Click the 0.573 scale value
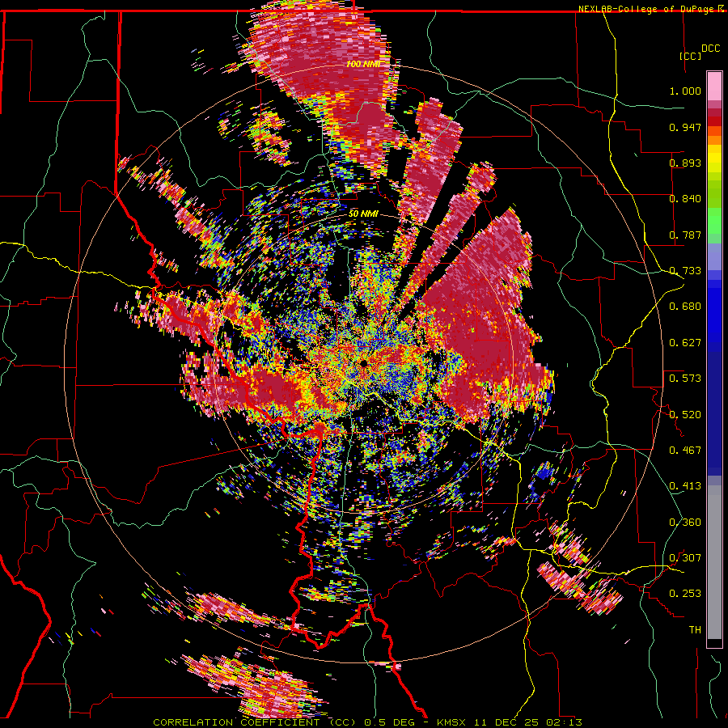 click(685, 379)
